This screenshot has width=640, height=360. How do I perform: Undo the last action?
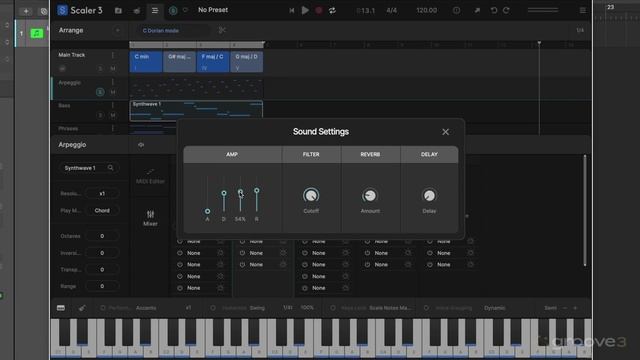coord(494,10)
